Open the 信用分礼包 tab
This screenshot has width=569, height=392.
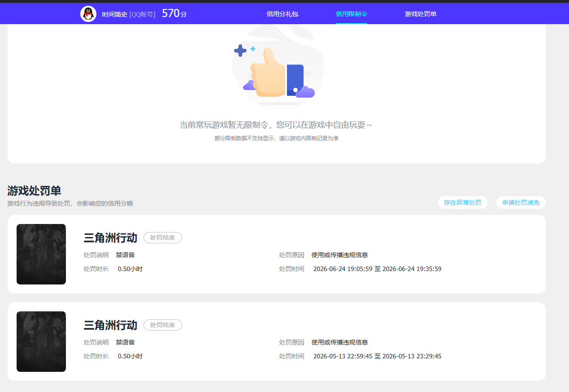point(282,14)
